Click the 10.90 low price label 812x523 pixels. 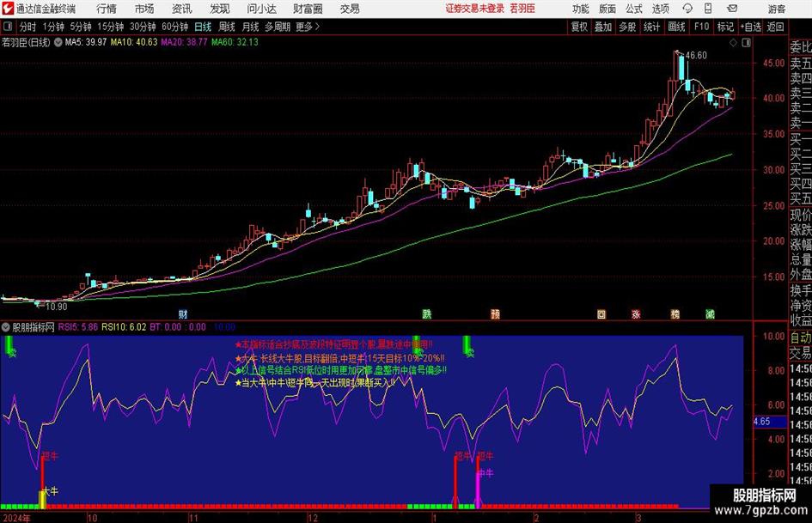[56, 307]
